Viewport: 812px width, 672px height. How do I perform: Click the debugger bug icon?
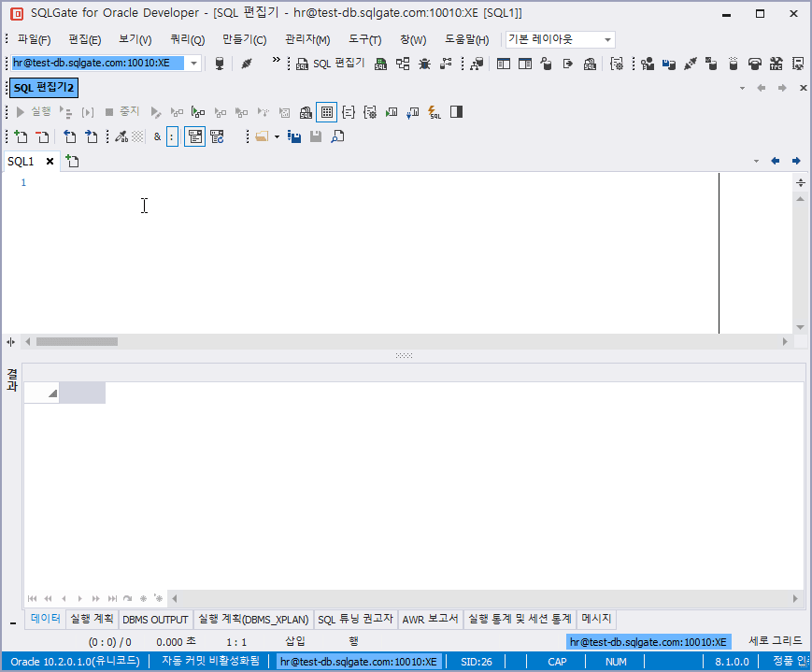pos(424,64)
